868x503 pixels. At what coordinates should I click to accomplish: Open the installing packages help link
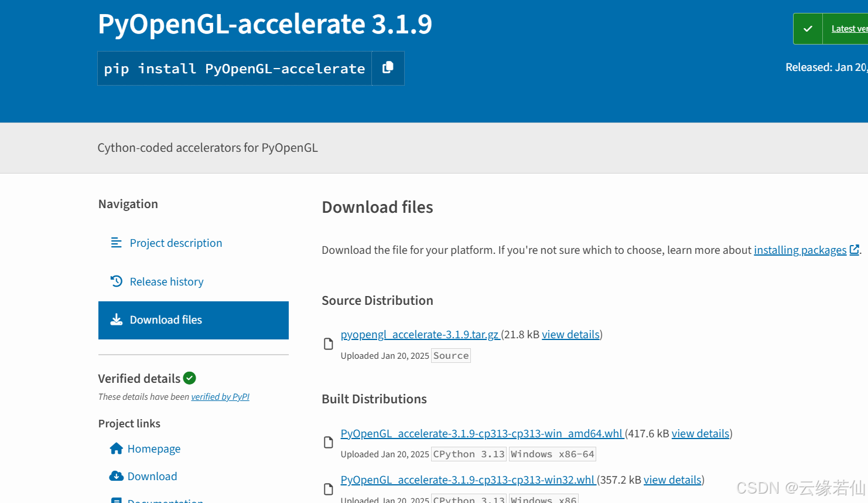(x=800, y=250)
